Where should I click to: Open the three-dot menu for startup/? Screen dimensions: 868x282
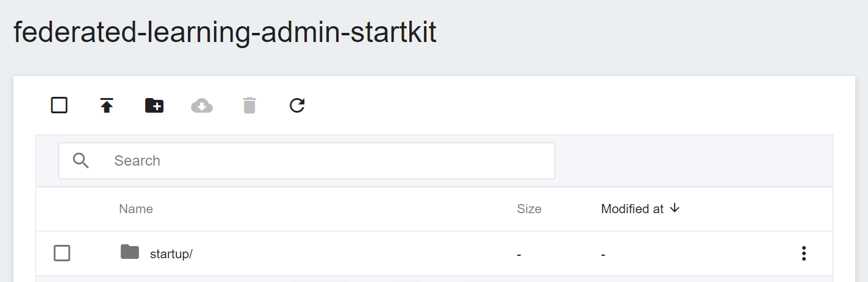pos(804,253)
